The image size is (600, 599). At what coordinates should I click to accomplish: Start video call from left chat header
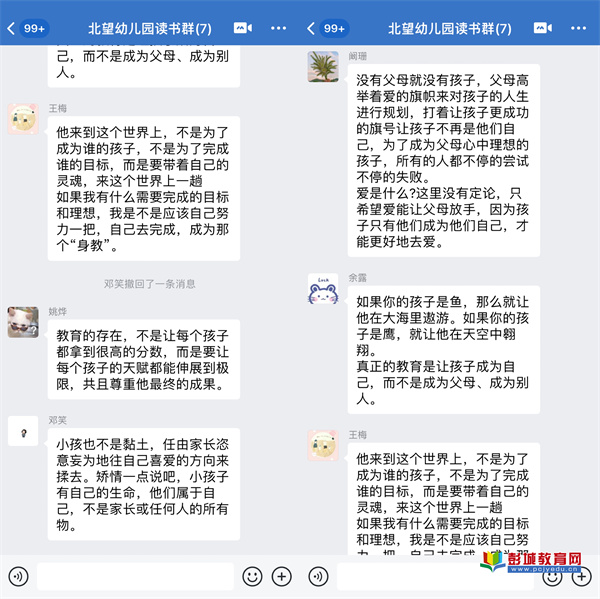click(x=243, y=28)
